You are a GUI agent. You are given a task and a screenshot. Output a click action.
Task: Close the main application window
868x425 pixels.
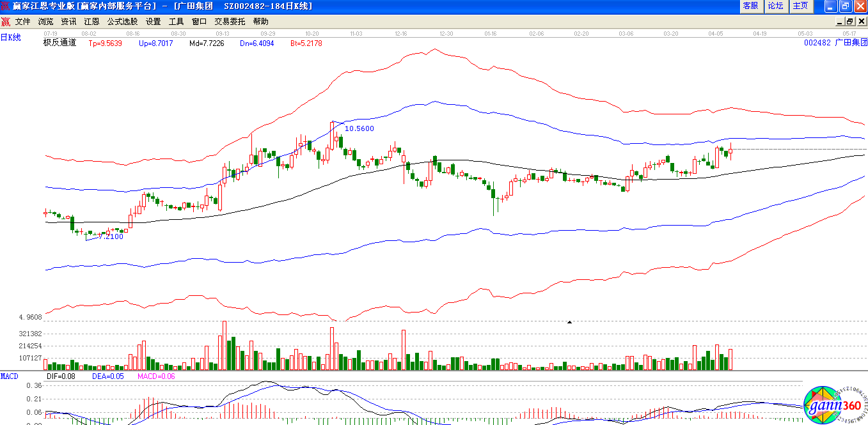click(860, 6)
